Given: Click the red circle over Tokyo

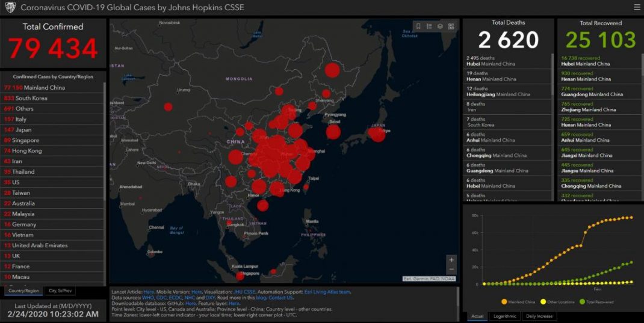Looking at the screenshot, I should click(x=377, y=134).
